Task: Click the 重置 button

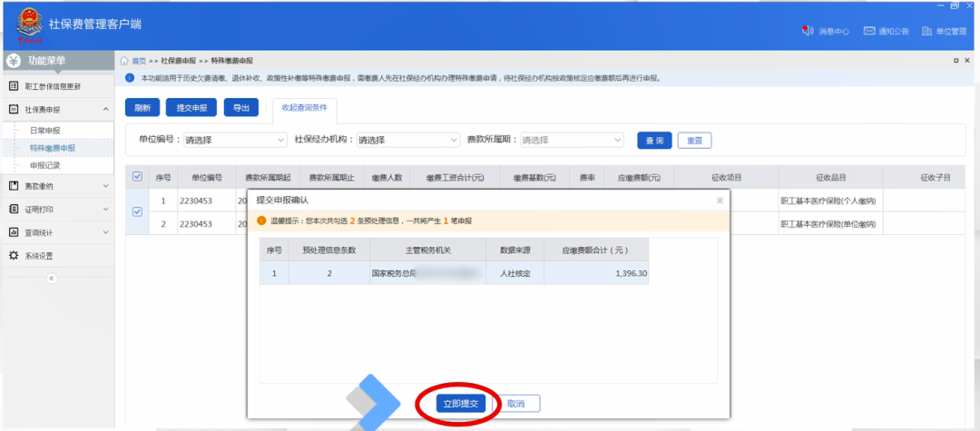Action: (694, 141)
